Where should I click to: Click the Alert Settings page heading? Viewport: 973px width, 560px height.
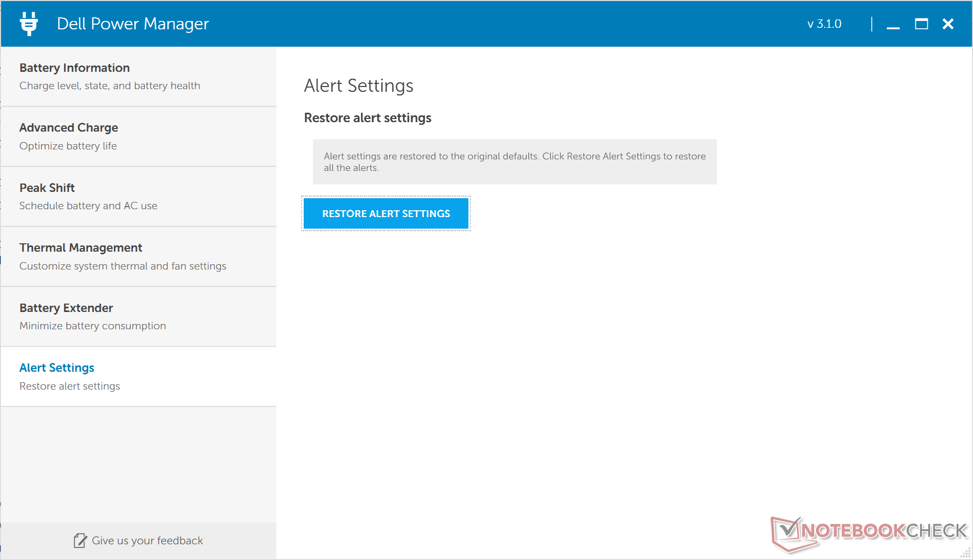pyautogui.click(x=359, y=85)
